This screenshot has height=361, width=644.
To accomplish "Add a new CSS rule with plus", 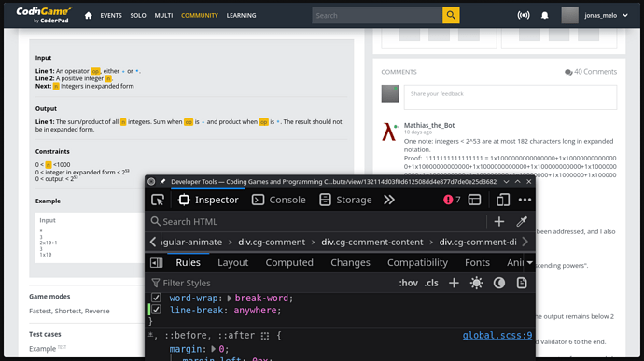I will pos(454,283).
